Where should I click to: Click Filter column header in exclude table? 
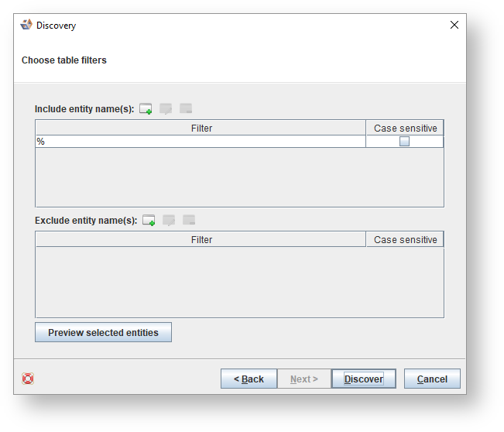(x=201, y=240)
